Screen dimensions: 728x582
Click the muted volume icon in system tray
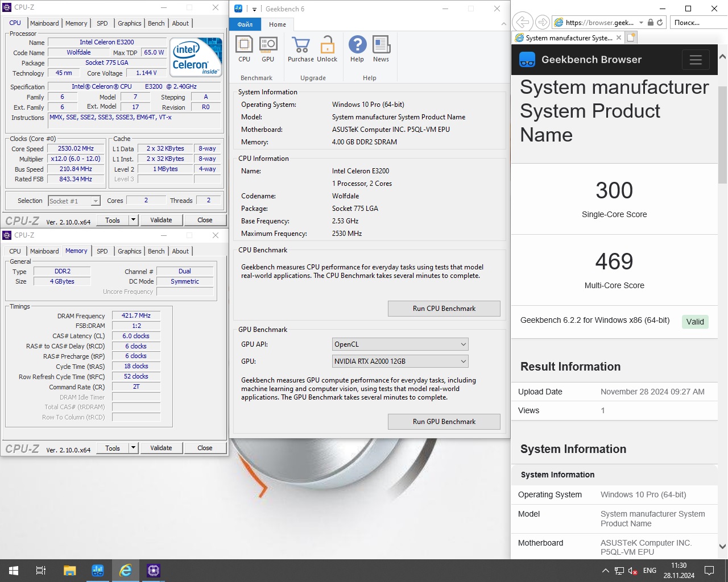coord(632,571)
